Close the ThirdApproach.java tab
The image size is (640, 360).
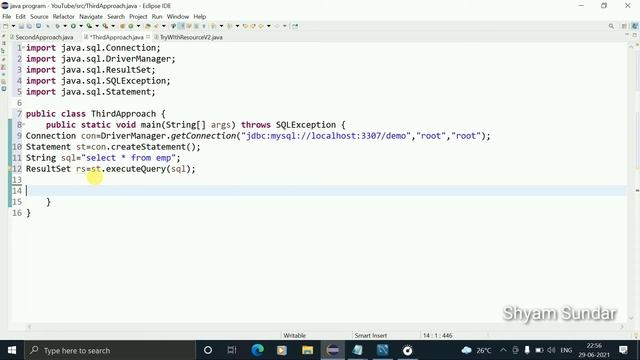(x=148, y=37)
